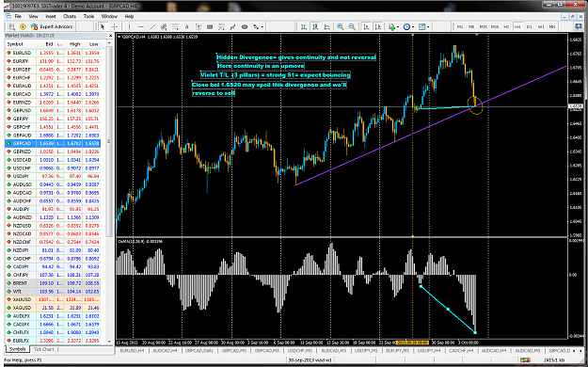This screenshot has height=367, width=588.
Task: Close the Market Watch panel
Action: point(110,36)
